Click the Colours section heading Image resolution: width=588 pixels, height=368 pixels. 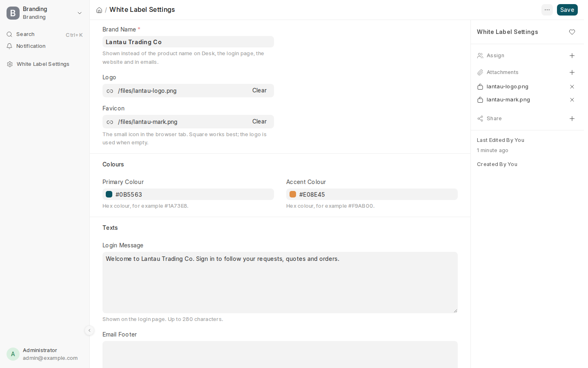[x=113, y=164]
